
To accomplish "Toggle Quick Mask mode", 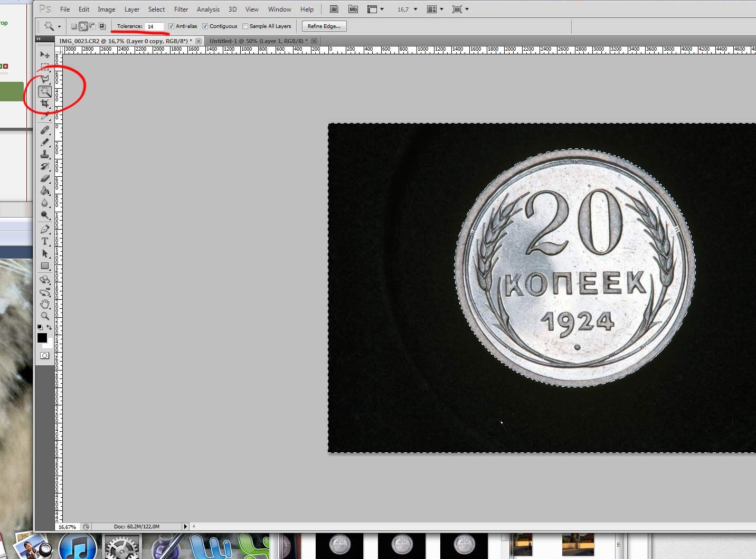I will tap(45, 356).
